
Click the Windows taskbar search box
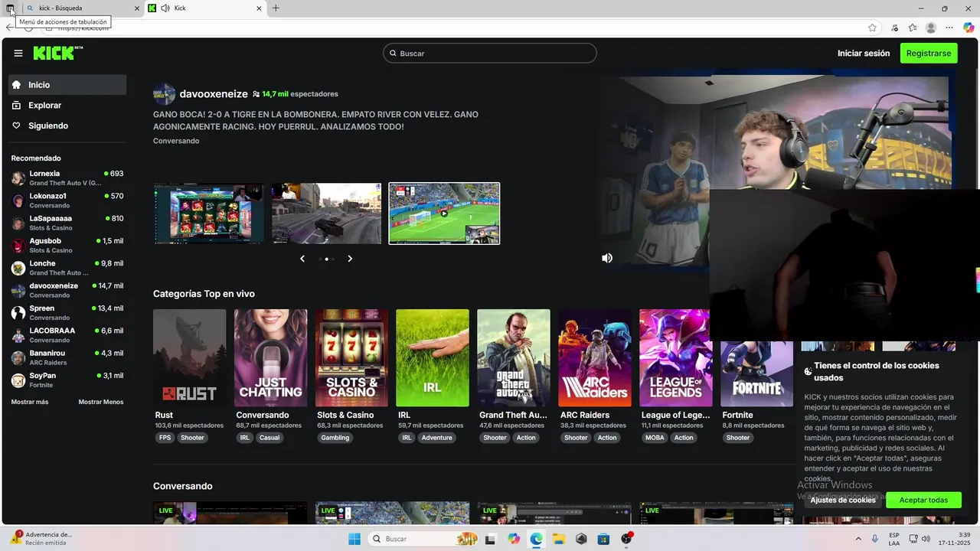tap(423, 539)
